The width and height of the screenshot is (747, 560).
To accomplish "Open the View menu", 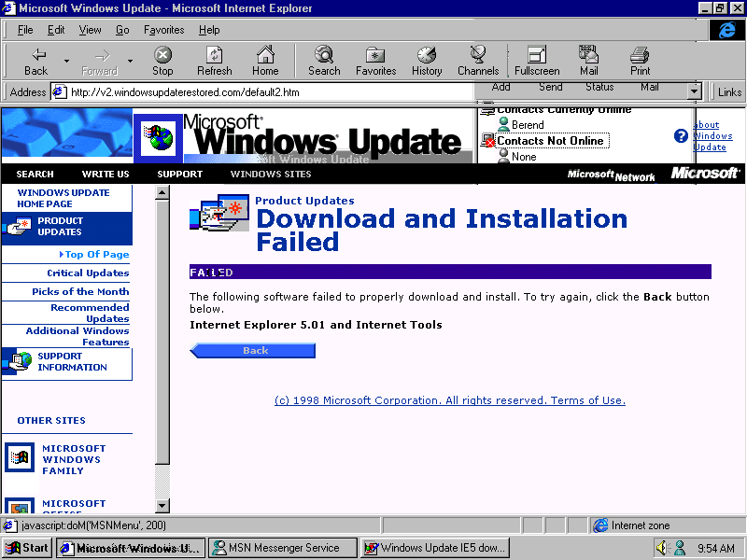I will (x=90, y=30).
